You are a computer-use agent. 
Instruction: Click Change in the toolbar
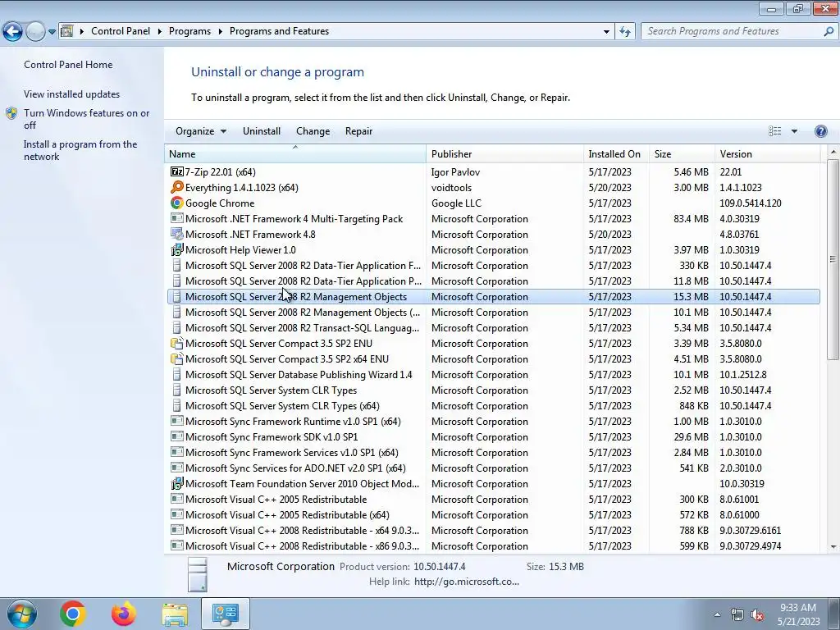tap(313, 131)
